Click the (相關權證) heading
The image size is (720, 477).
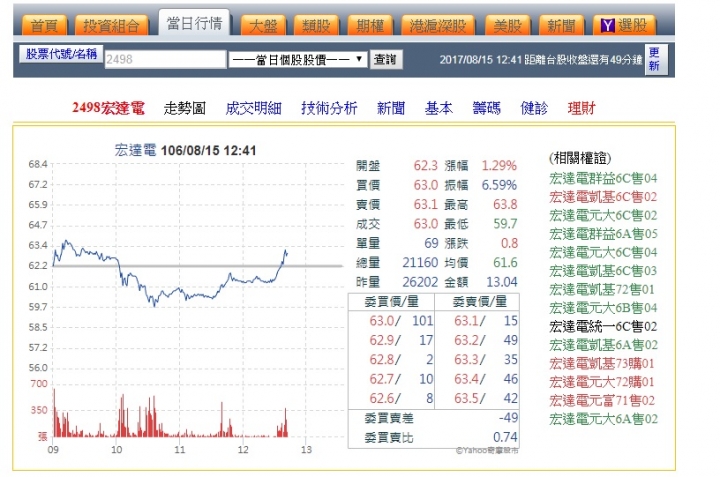coord(580,158)
